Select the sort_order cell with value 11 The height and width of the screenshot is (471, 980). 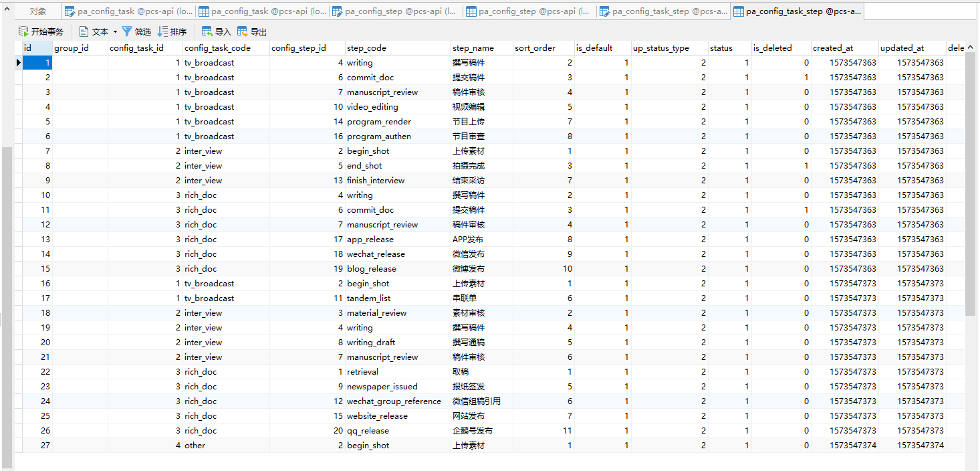pos(543,431)
